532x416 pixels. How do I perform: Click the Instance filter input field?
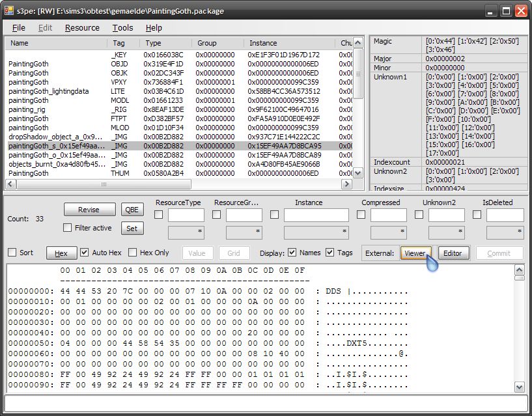[316, 215]
